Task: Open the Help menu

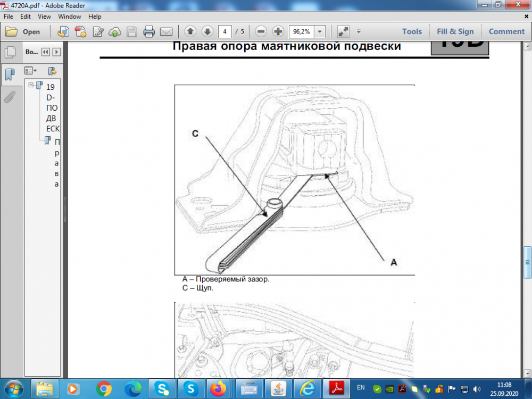Action: (95, 16)
